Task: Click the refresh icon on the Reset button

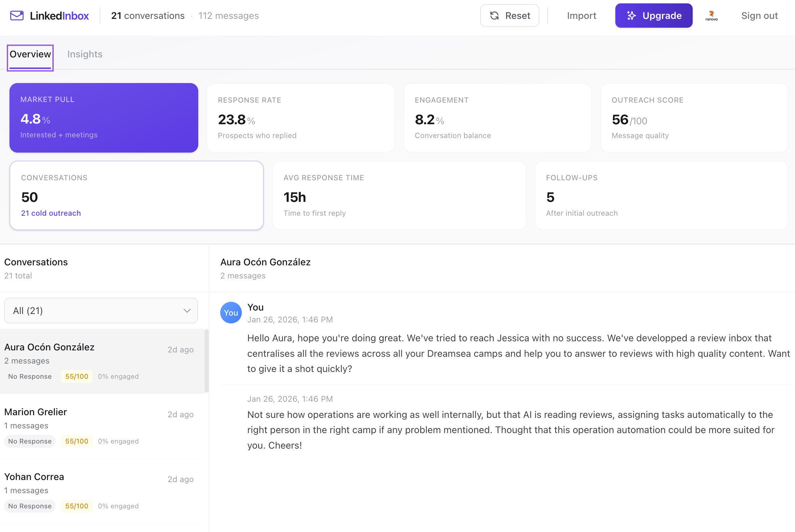Action: tap(495, 16)
